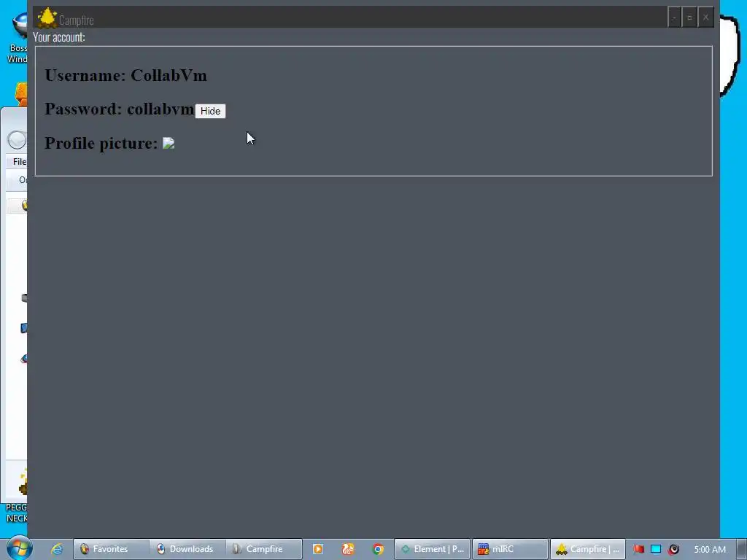Open UC Browser taskbar icon
This screenshot has width=747, height=560.
348,549
